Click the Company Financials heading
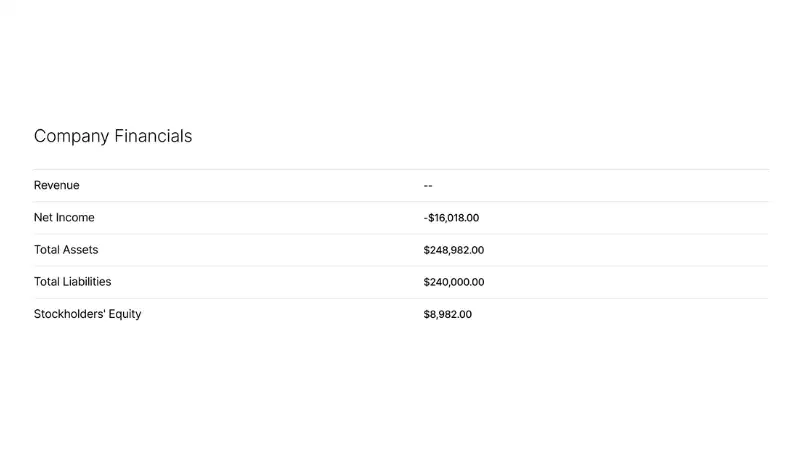Viewport: 800px width, 450px height. click(x=113, y=136)
